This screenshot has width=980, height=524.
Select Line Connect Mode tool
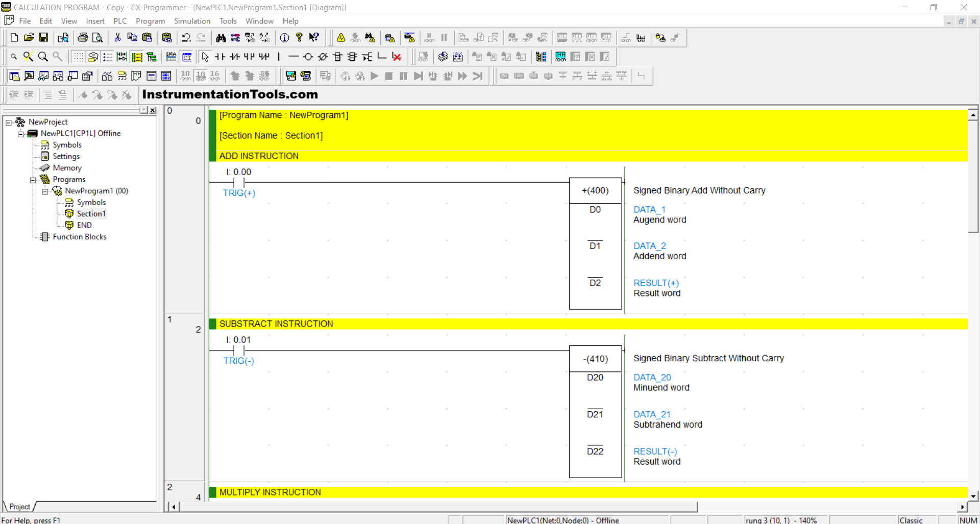point(382,57)
